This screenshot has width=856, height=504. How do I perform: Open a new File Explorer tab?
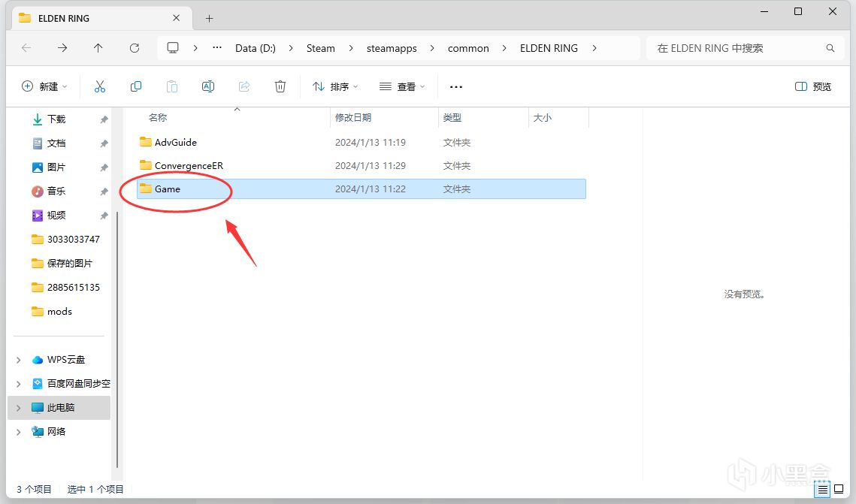tap(209, 19)
